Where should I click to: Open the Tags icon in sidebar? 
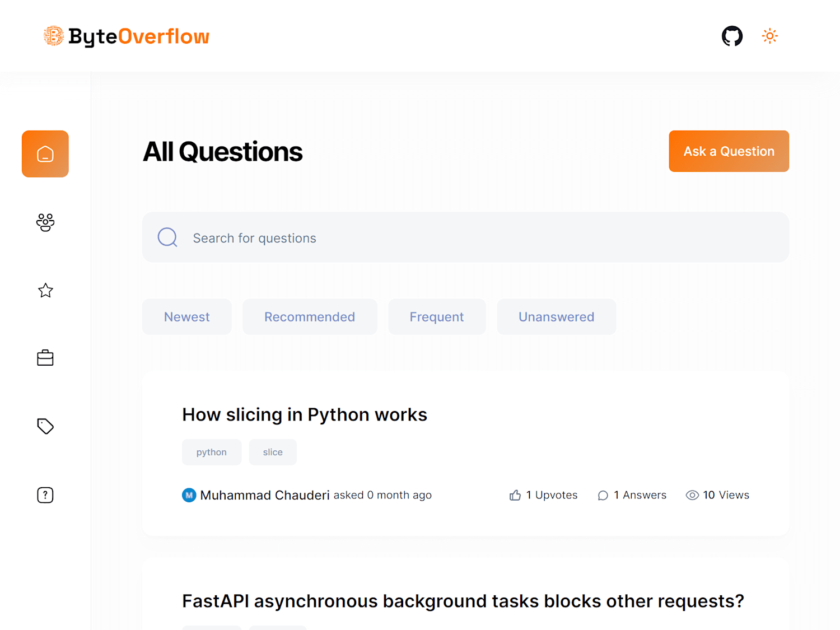click(x=45, y=426)
